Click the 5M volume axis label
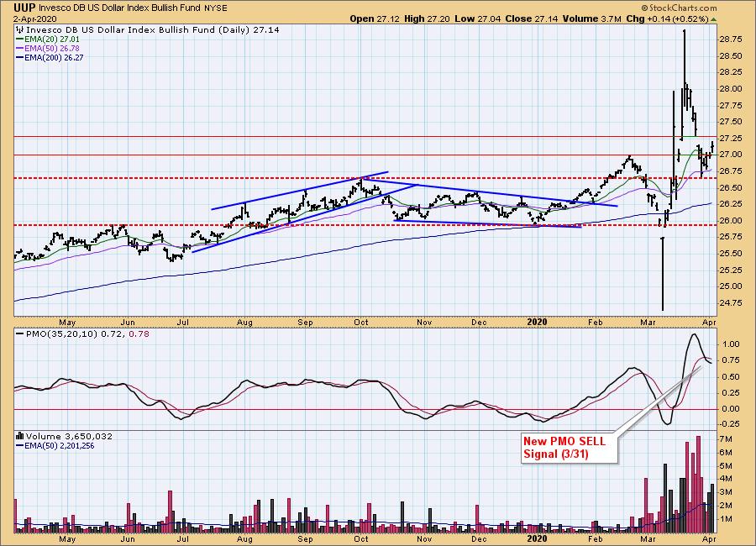This screenshot has height=546, width=756. (727, 466)
